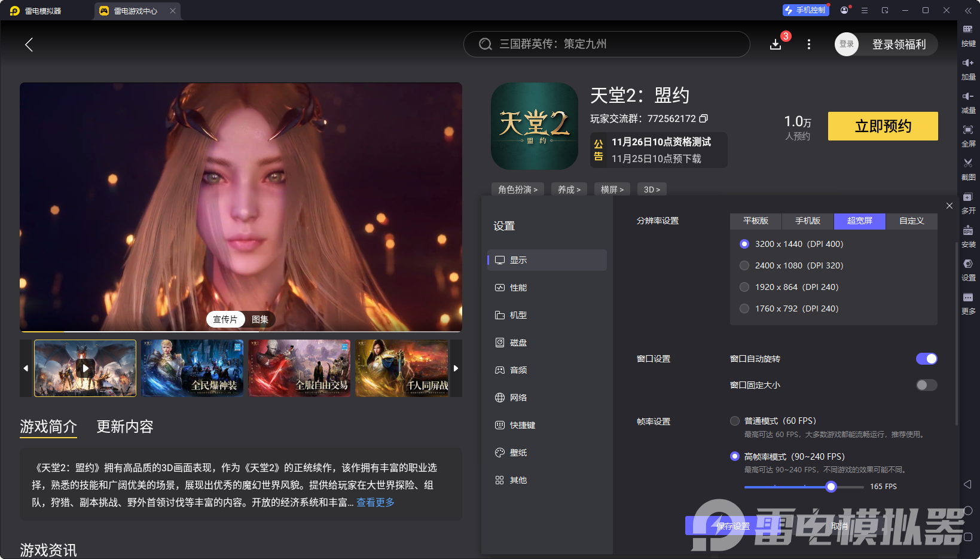Image resolution: width=980 pixels, height=559 pixels.
Task: Expand the 角色扮演 category tag
Action: pyautogui.click(x=517, y=189)
